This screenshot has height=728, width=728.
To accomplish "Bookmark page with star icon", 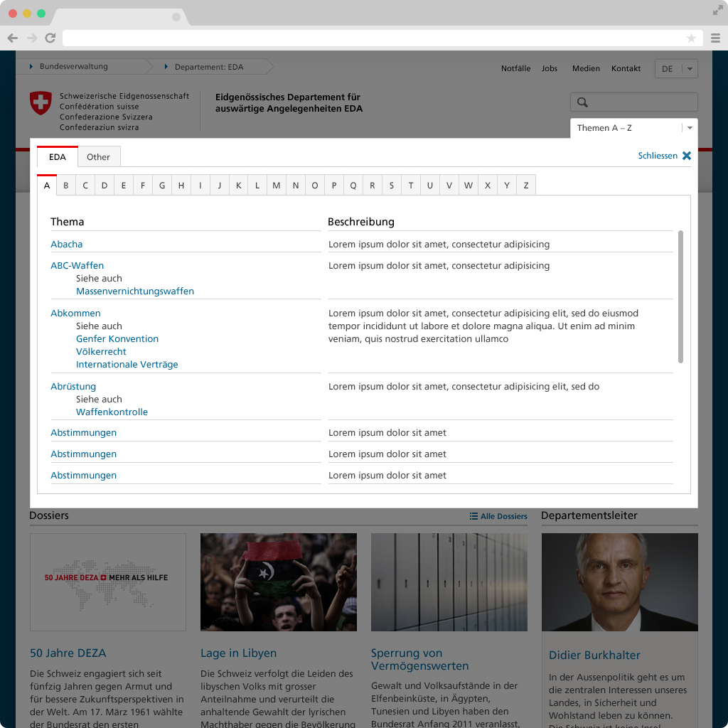I will tap(691, 38).
